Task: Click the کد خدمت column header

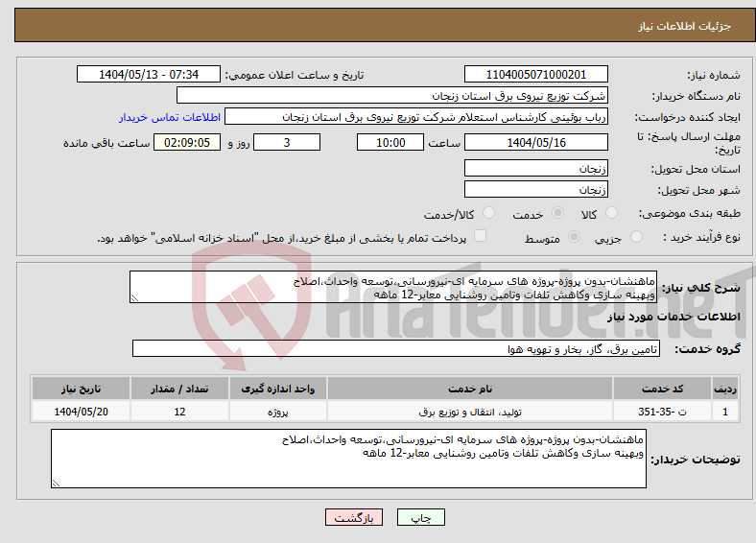Action: [x=662, y=389]
